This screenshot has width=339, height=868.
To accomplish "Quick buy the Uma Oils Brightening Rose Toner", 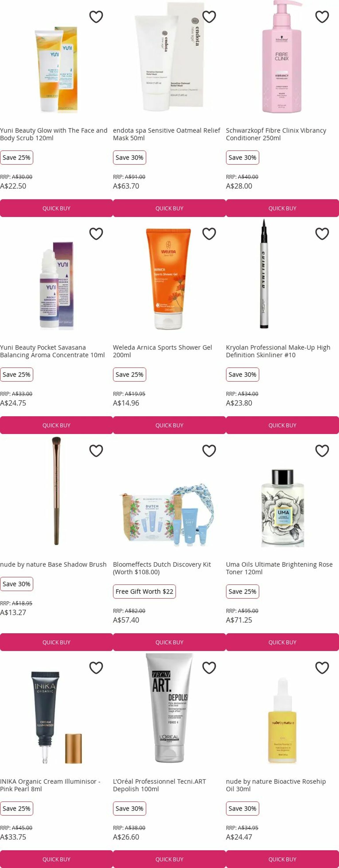I will (x=282, y=642).
